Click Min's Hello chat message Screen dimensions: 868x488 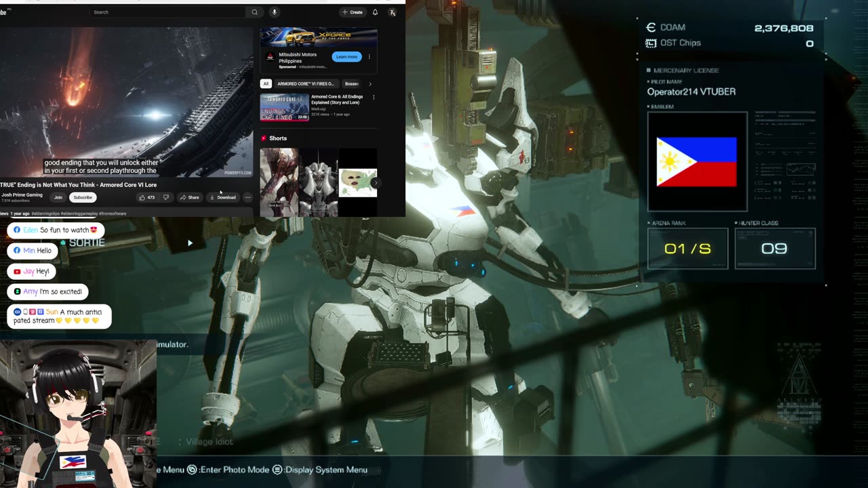(x=33, y=251)
